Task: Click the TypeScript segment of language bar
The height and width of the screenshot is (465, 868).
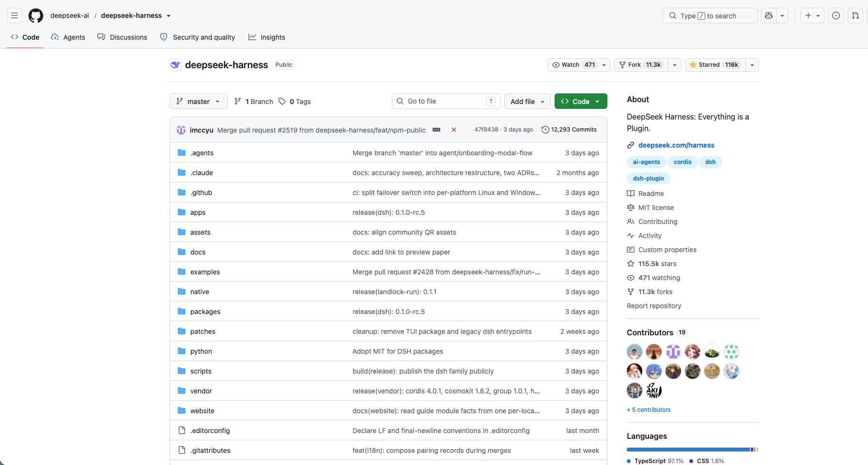Action: click(688, 450)
